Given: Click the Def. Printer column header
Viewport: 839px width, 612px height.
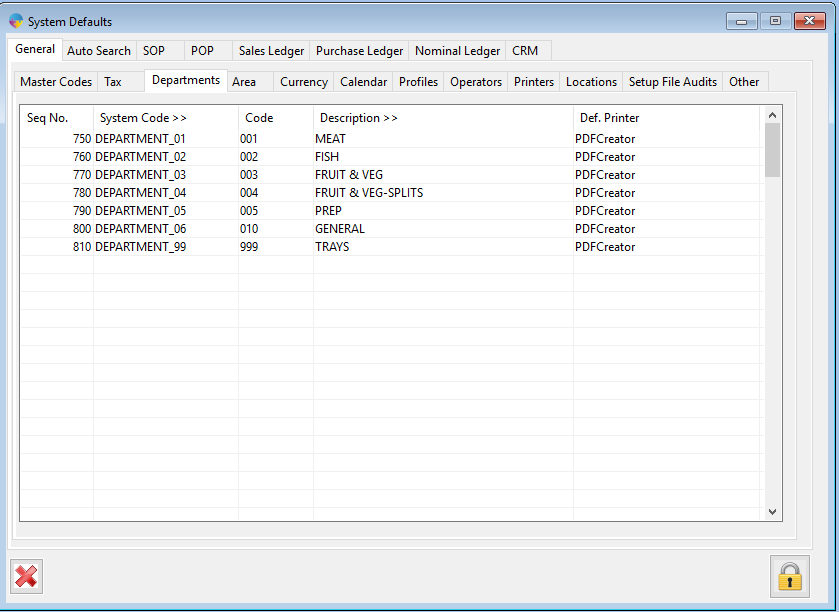Looking at the screenshot, I should pyautogui.click(x=666, y=118).
